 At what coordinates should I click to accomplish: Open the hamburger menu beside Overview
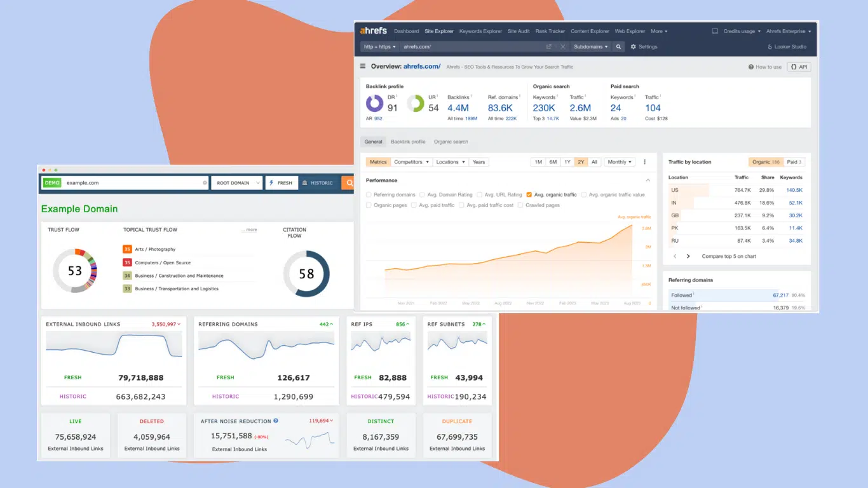point(363,66)
